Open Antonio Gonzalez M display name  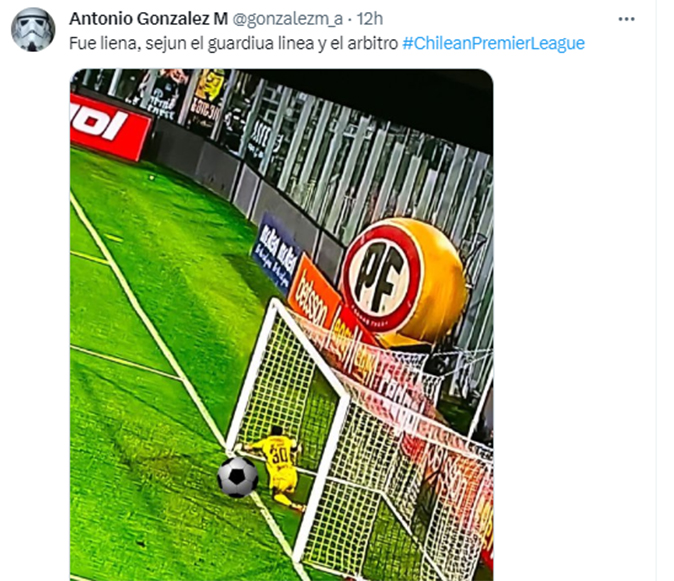pos(149,19)
